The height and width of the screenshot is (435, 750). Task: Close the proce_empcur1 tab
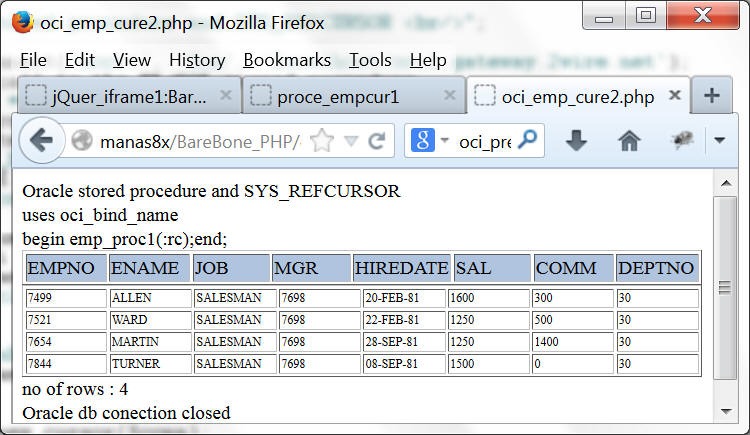450,95
